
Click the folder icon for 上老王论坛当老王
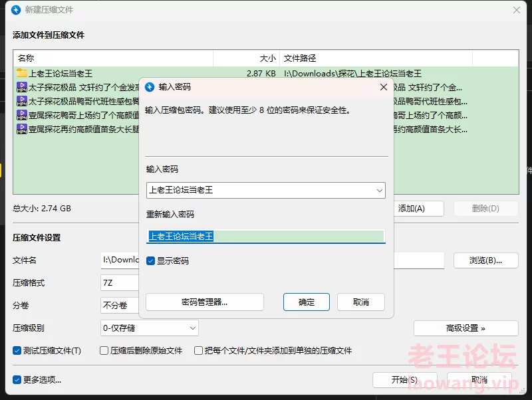[x=22, y=73]
